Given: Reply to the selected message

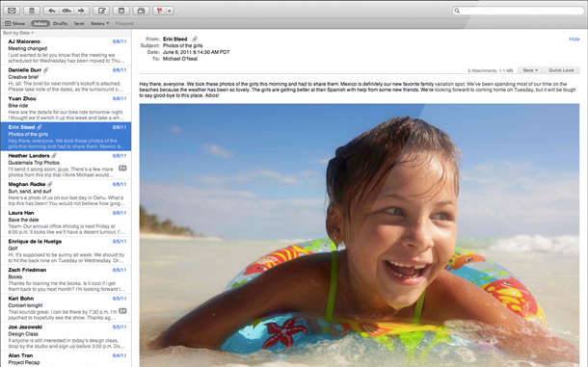Looking at the screenshot, I should (51, 11).
